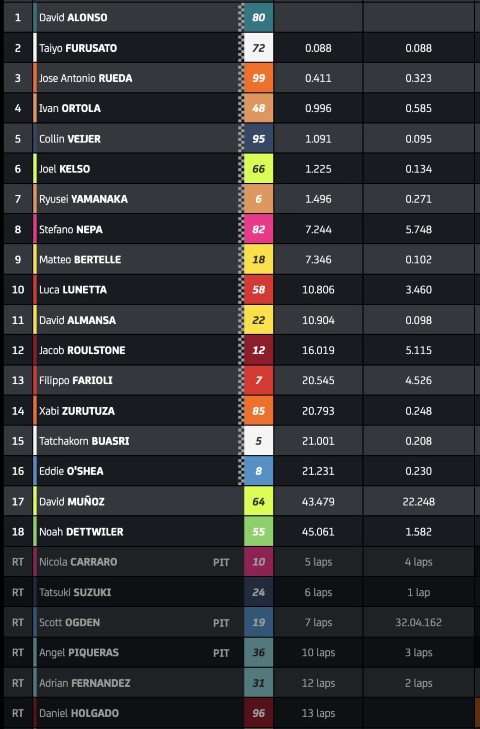Open rider Ivan ORTOLA's name
This screenshot has width=480, height=729.
tap(70, 108)
